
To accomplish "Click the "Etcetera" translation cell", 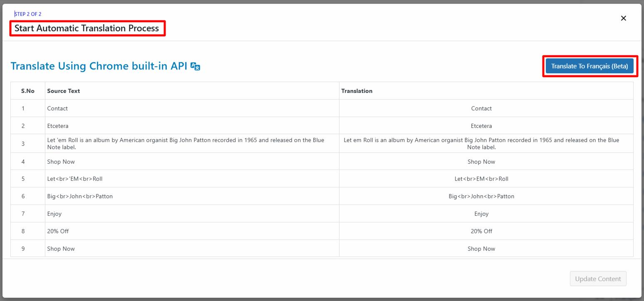I will point(481,126).
